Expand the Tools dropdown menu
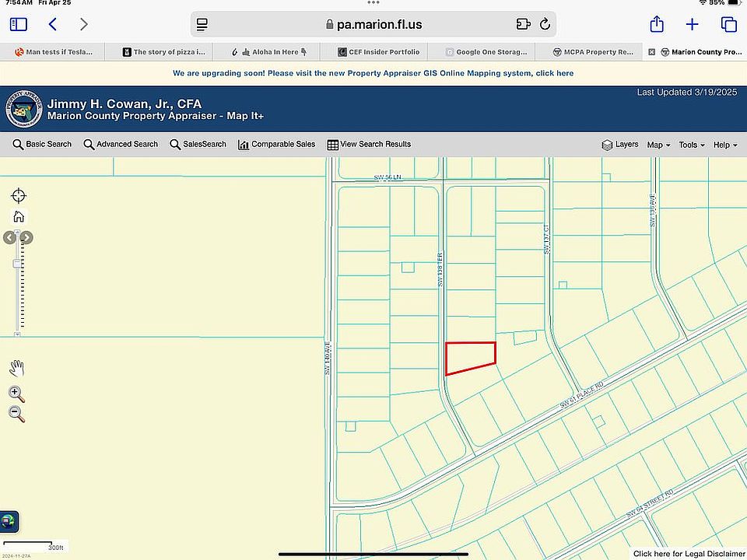 [692, 145]
